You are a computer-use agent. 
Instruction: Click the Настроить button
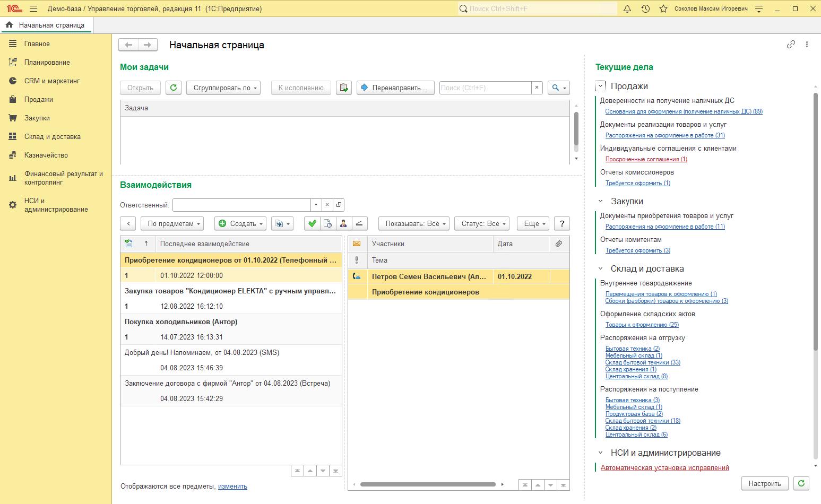click(764, 483)
